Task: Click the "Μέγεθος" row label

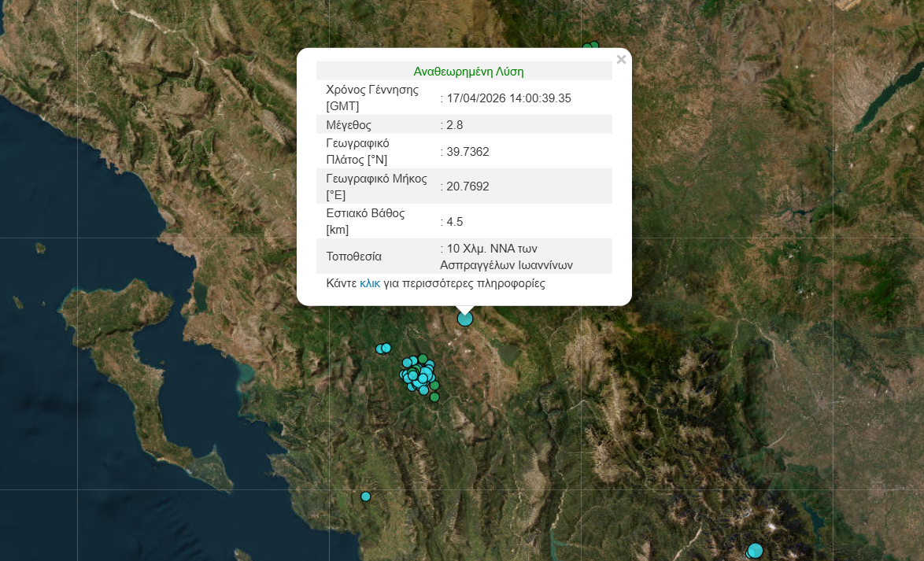Action: pyautogui.click(x=349, y=125)
